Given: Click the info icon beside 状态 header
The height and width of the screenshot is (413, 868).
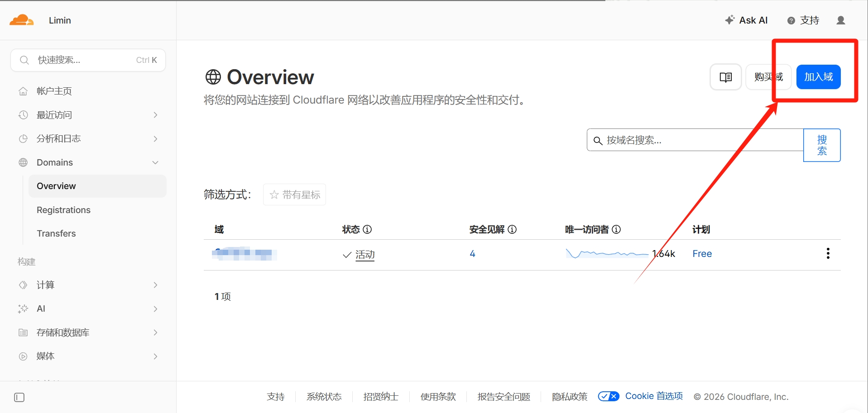Looking at the screenshot, I should (368, 229).
